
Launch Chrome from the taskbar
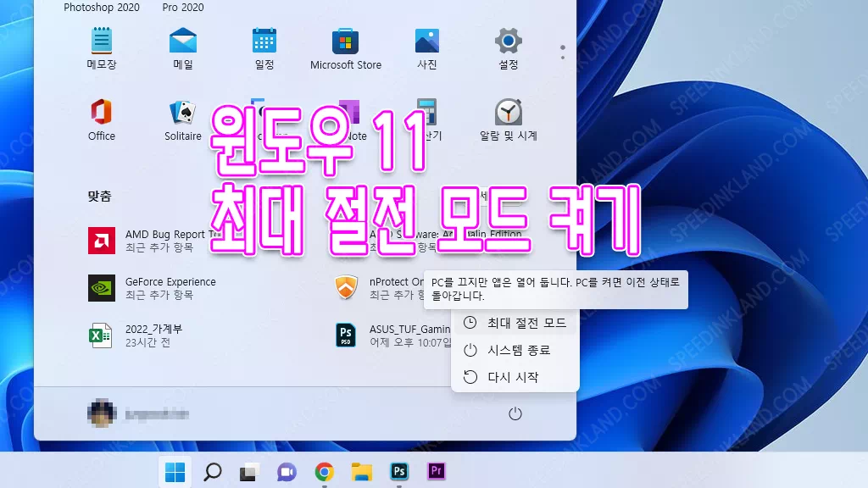tap(324, 471)
